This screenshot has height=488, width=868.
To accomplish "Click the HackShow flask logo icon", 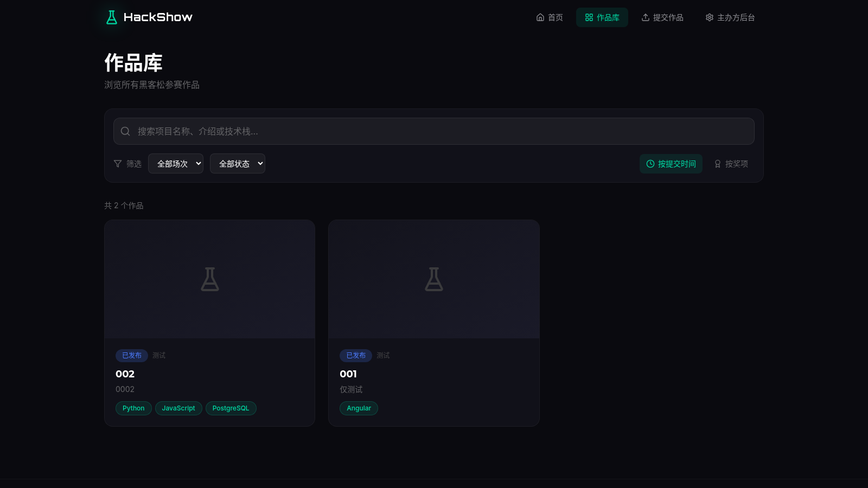I will pyautogui.click(x=112, y=17).
